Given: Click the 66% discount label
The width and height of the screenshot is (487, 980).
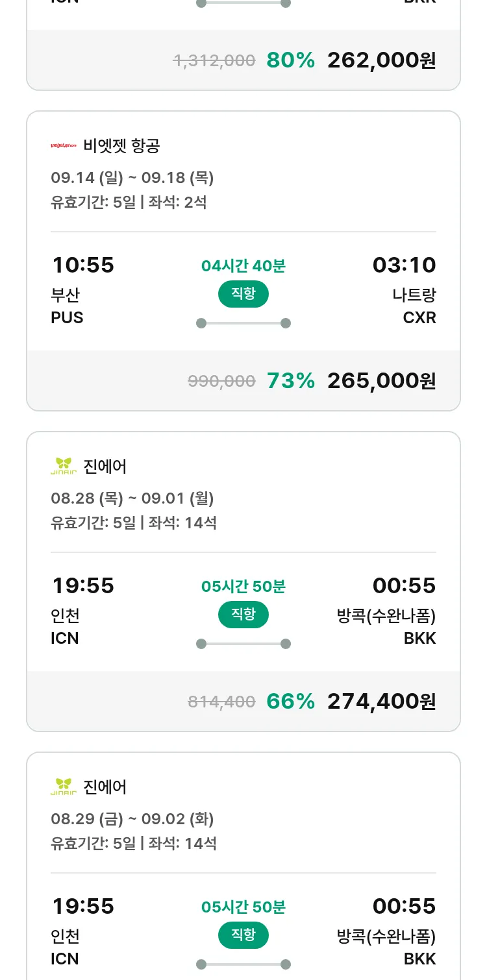Looking at the screenshot, I should (x=291, y=702).
